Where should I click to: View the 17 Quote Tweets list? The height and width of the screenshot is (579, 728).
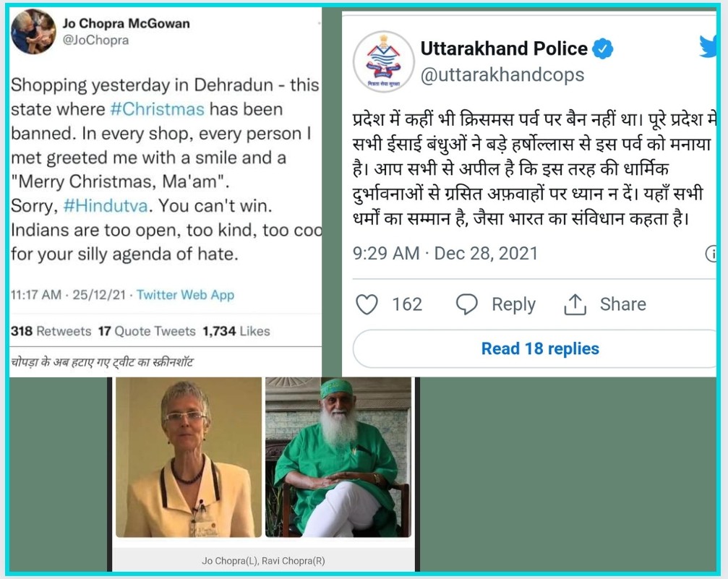[147, 331]
